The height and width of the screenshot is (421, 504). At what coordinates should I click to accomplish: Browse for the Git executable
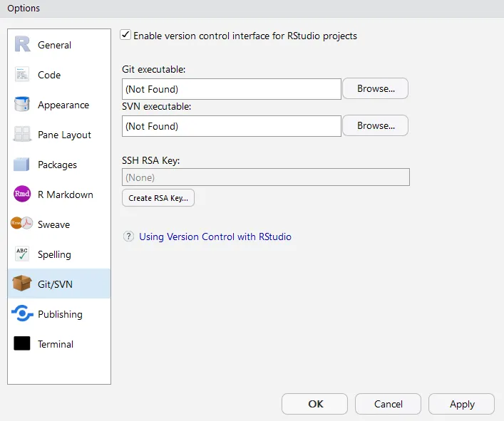[375, 89]
